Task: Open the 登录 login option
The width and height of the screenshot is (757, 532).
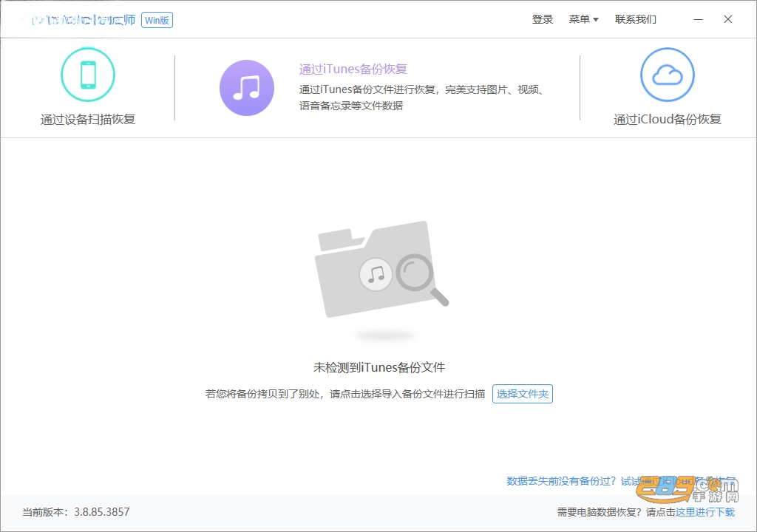Action: 542,19
